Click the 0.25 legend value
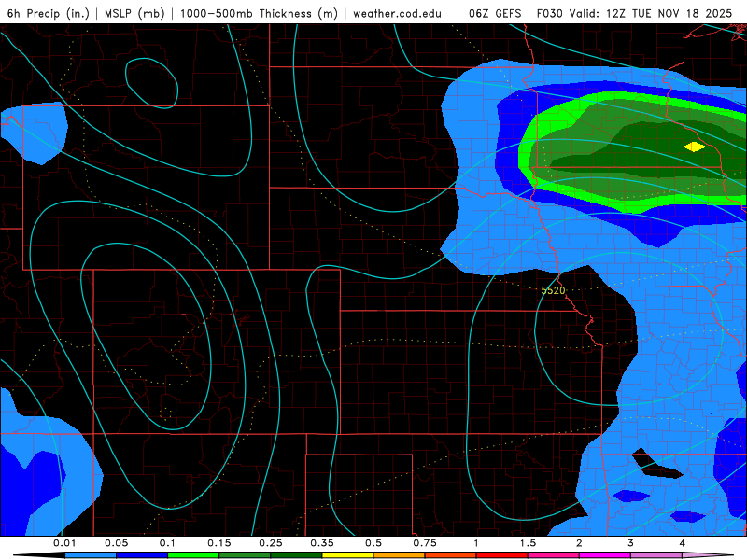This screenshot has width=747, height=560. tap(271, 543)
